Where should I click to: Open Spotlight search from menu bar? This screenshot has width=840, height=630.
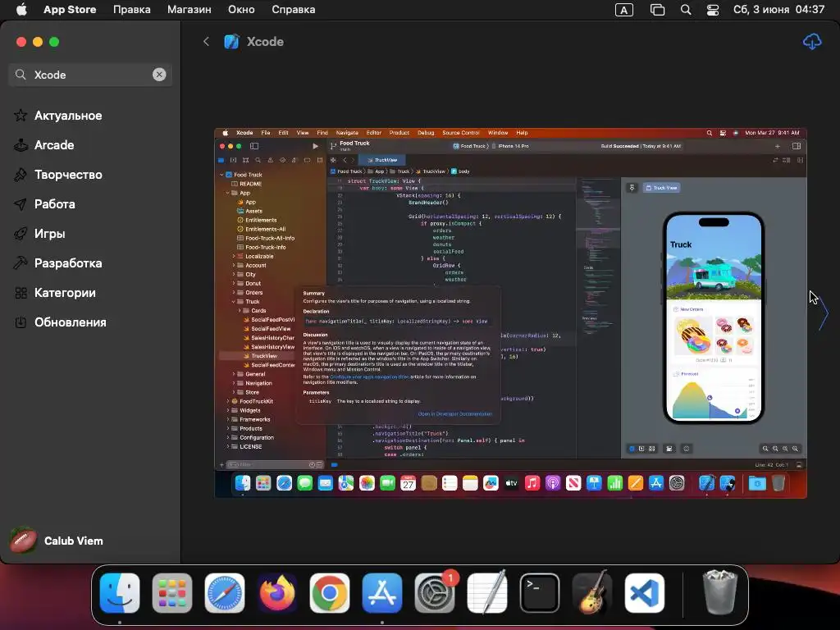pos(686,10)
